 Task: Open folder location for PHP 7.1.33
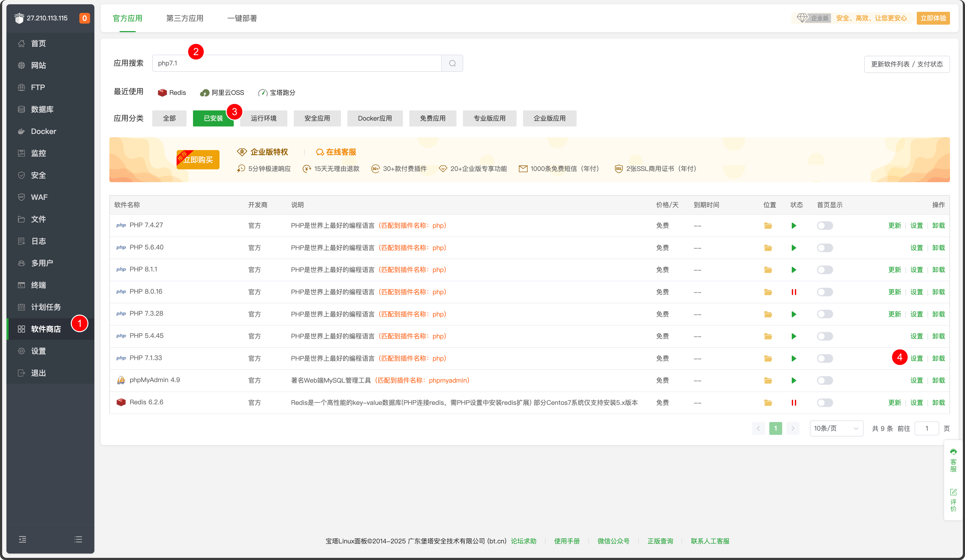click(x=768, y=359)
